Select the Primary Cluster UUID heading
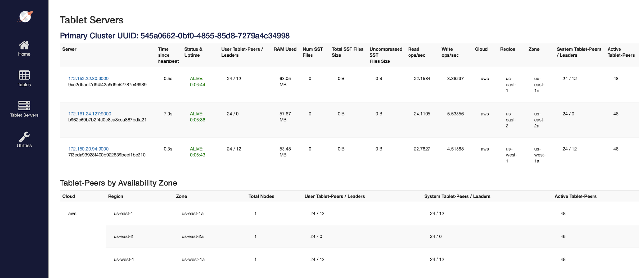The image size is (644, 278). click(x=175, y=36)
